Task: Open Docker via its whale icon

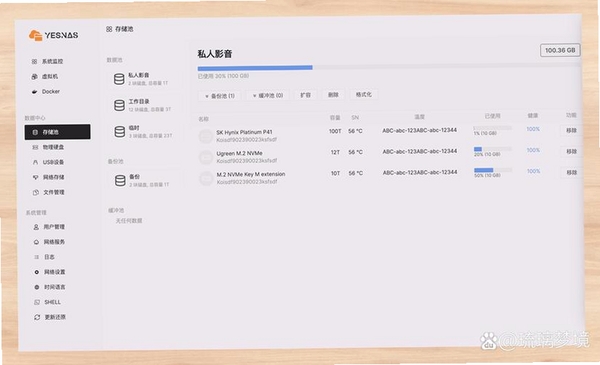Action: click(x=34, y=92)
